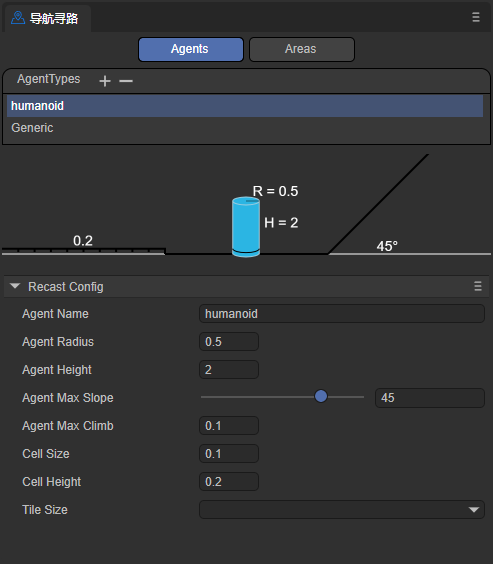Click the blue agent cylinder preview
Viewport: 493px width, 564px height.
(x=246, y=227)
